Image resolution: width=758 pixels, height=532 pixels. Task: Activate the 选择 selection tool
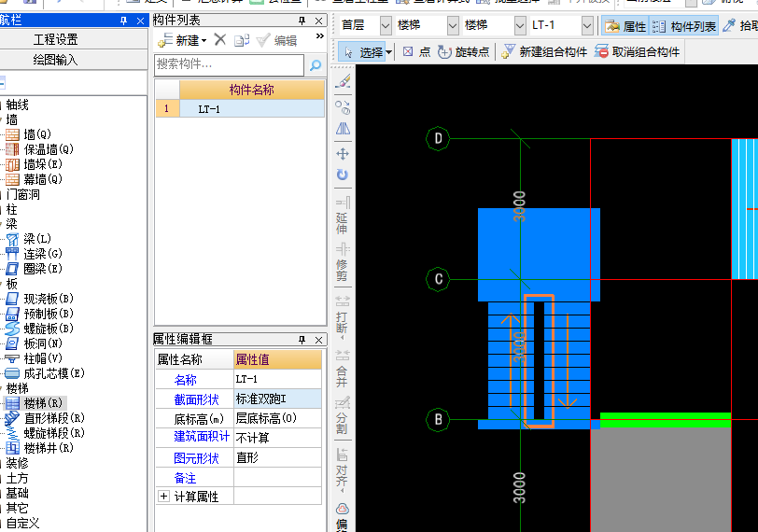click(362, 52)
